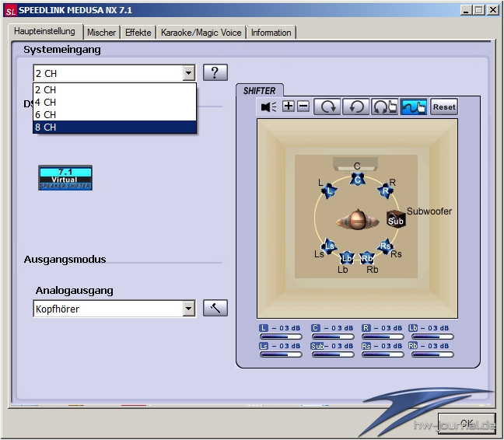Screen dimensions: 504x440
Task: Adjust the C channel volume slider
Action: pos(333,337)
